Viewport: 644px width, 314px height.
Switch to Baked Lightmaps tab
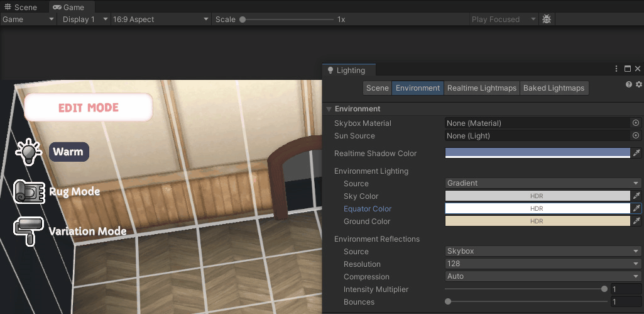tap(554, 88)
